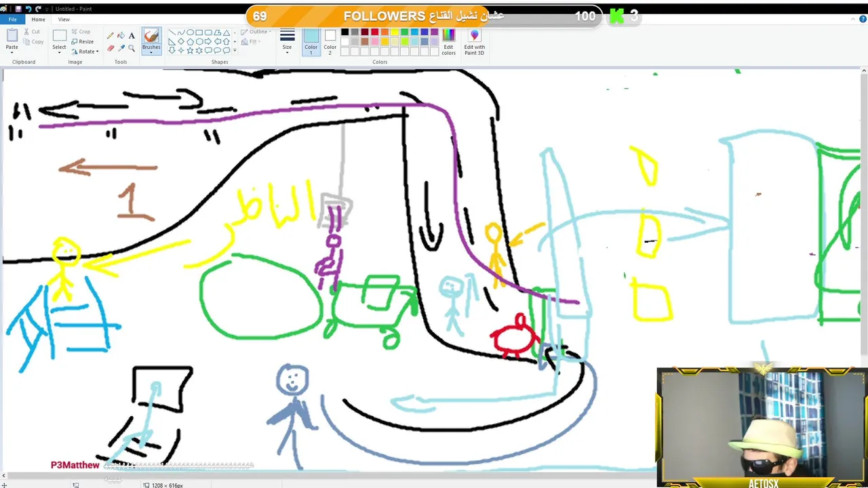Click the Save icon in quick access toolbar
Screen dimensions: 868x488
click(x=18, y=9)
